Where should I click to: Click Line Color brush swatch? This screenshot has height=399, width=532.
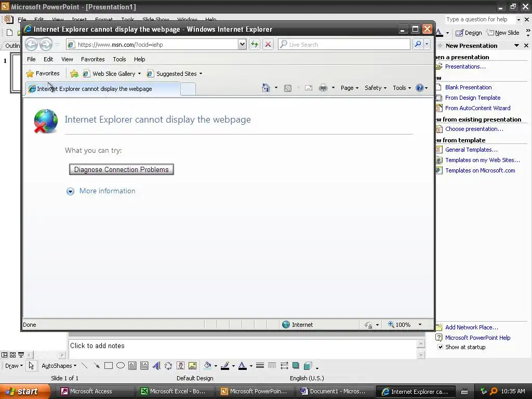coord(224,366)
